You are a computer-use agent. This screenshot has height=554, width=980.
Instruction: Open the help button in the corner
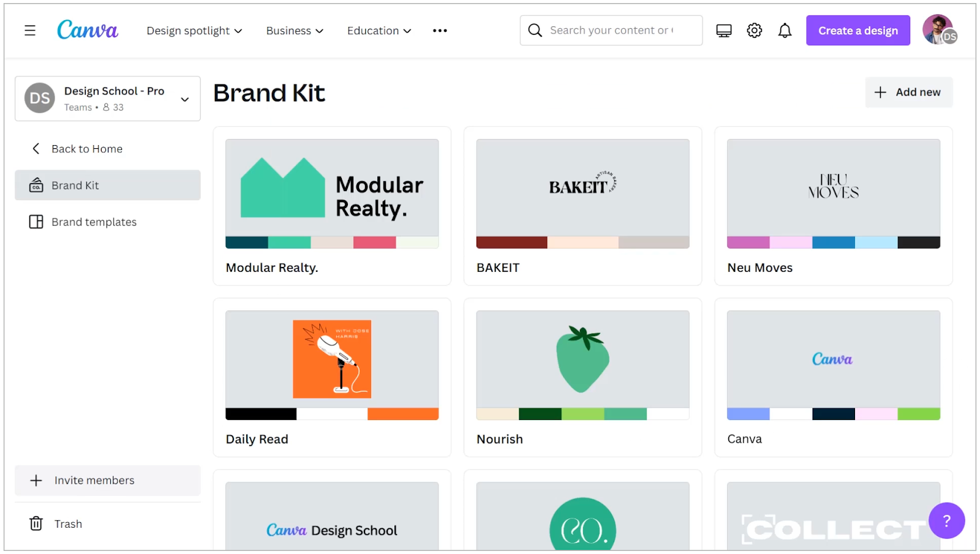[946, 520]
